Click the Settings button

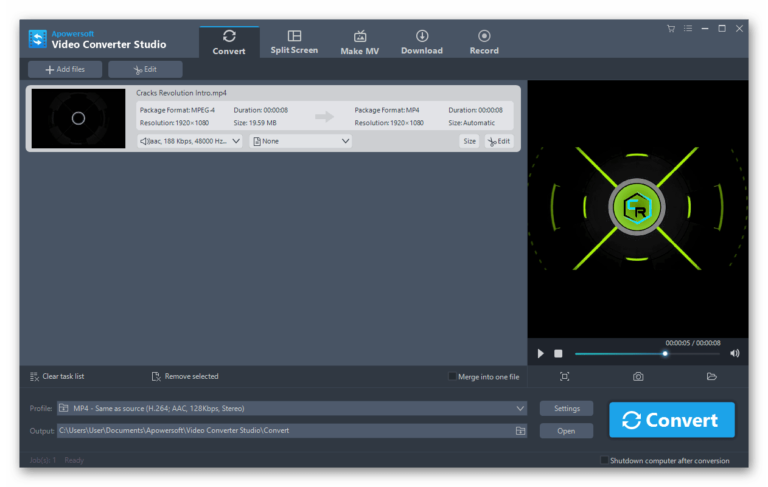point(567,408)
